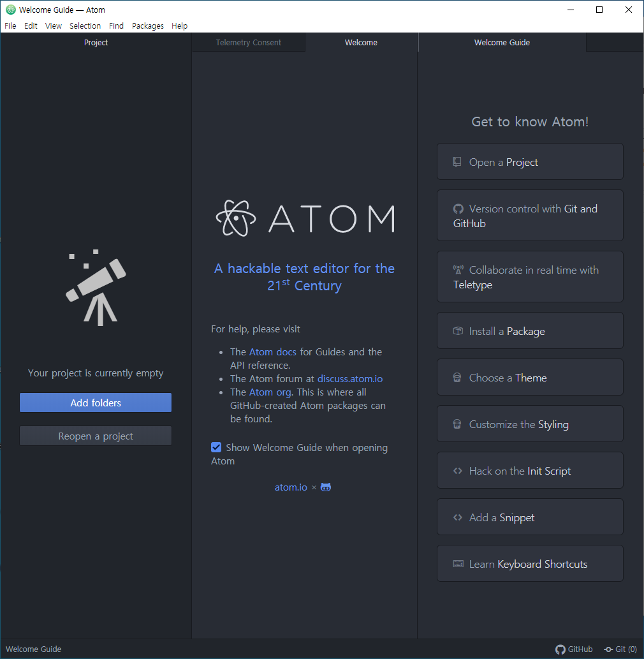Expand the Learn Keyboard Shortcuts section
The width and height of the screenshot is (644, 659).
tap(530, 564)
